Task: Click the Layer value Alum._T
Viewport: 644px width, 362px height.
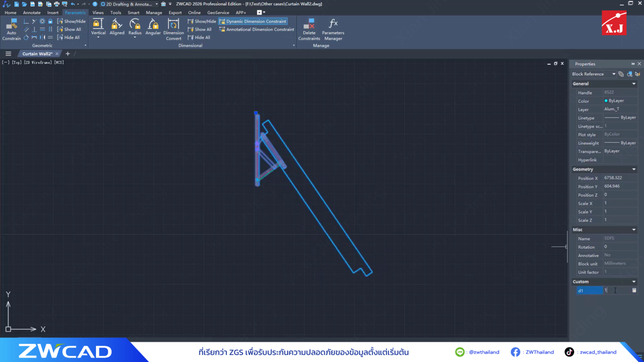Action: [612, 109]
